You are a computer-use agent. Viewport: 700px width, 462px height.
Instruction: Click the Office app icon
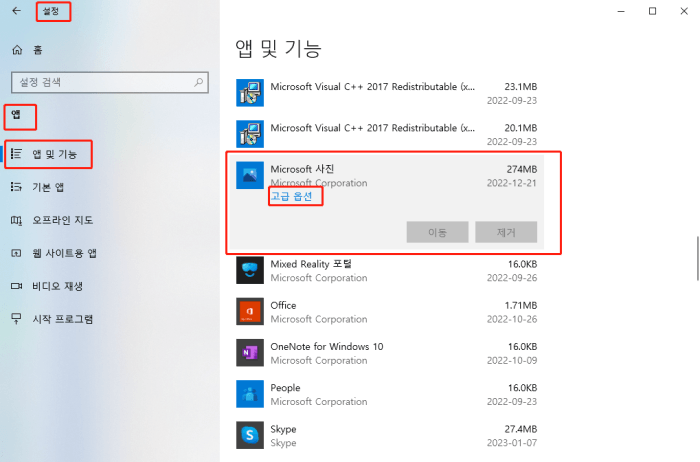point(250,311)
